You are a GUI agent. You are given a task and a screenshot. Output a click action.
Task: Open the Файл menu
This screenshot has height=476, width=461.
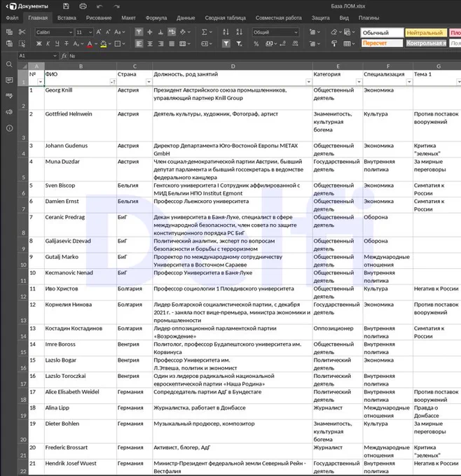(12, 18)
